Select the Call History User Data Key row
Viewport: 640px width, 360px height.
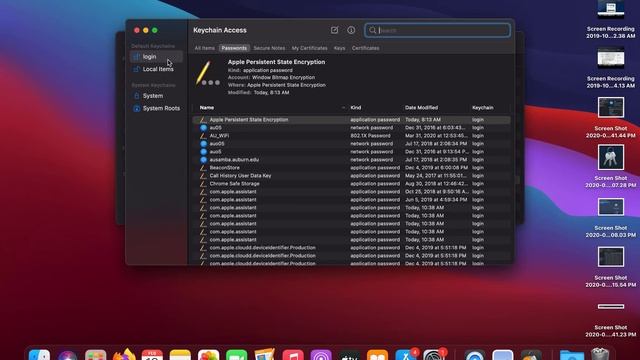coord(351,176)
